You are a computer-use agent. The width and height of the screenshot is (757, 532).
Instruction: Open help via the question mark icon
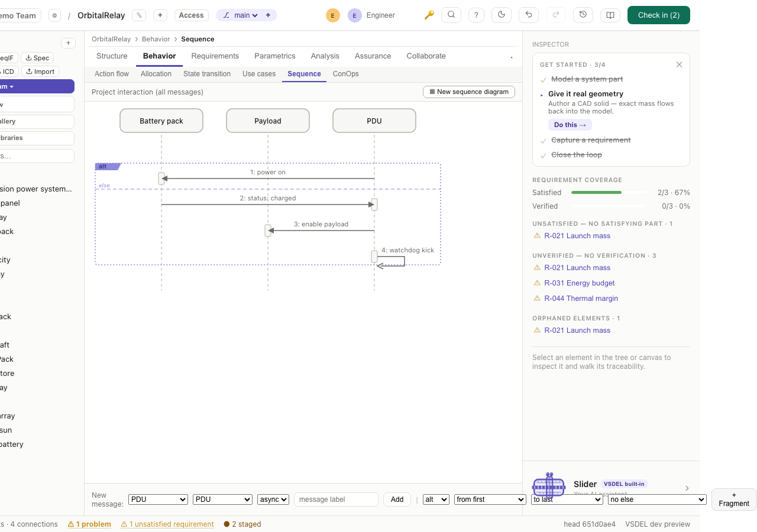coord(476,15)
